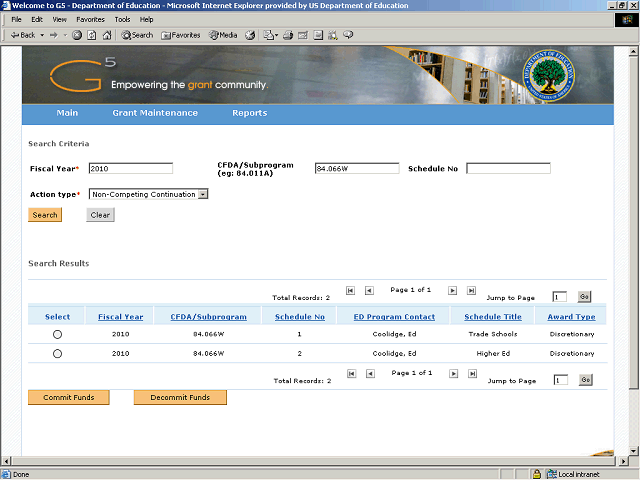
Task: Open the Favorites toolbar button
Action: tap(181, 35)
